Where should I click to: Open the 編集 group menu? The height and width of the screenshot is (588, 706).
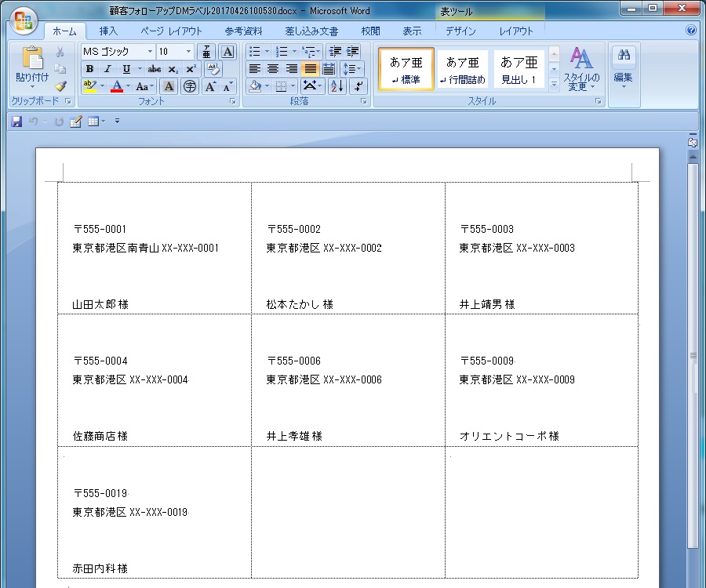click(623, 75)
